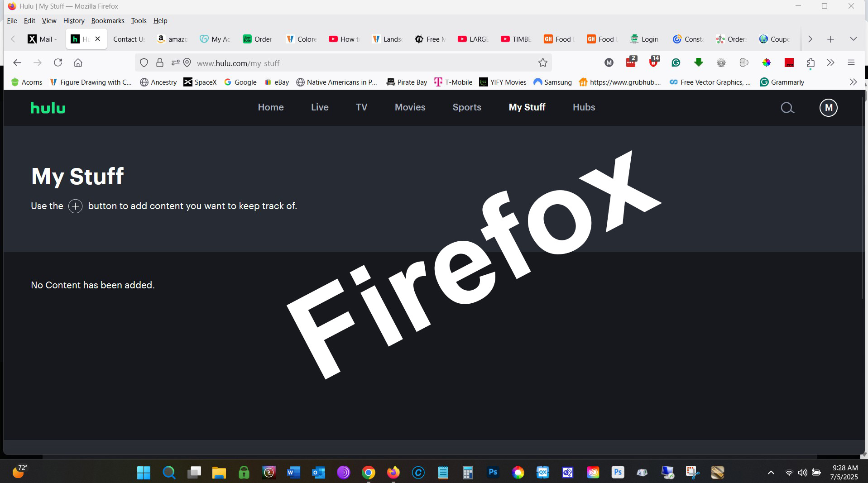Click the hulu logo
Viewport: 868px width, 483px height.
[48, 108]
